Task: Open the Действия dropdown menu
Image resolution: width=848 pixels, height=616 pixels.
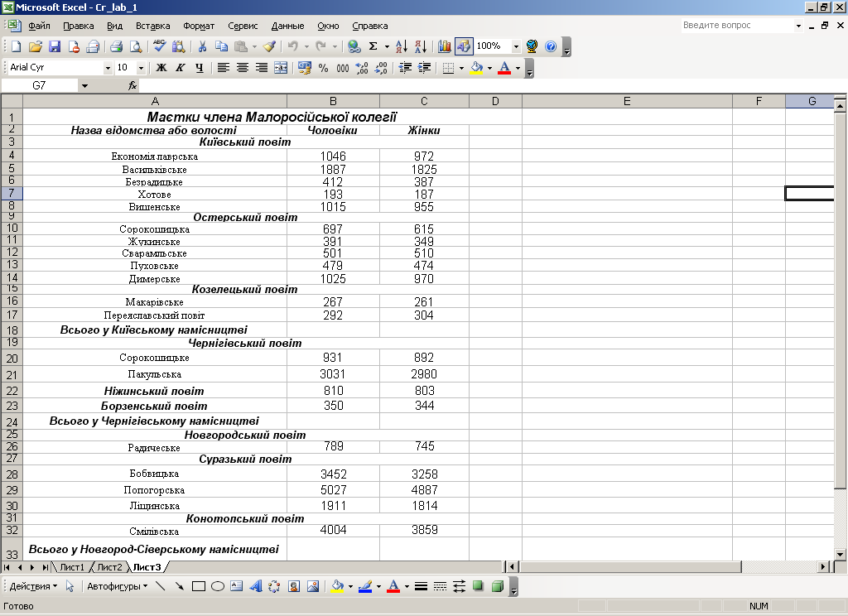Action: pos(33,586)
